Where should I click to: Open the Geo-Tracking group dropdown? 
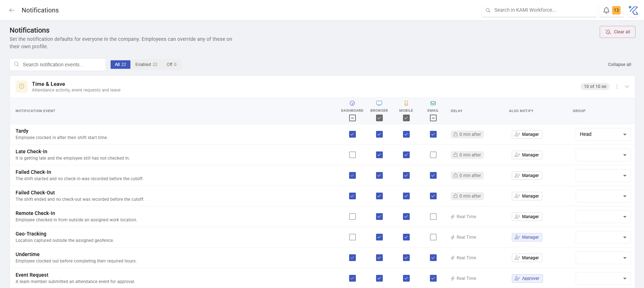(603, 237)
